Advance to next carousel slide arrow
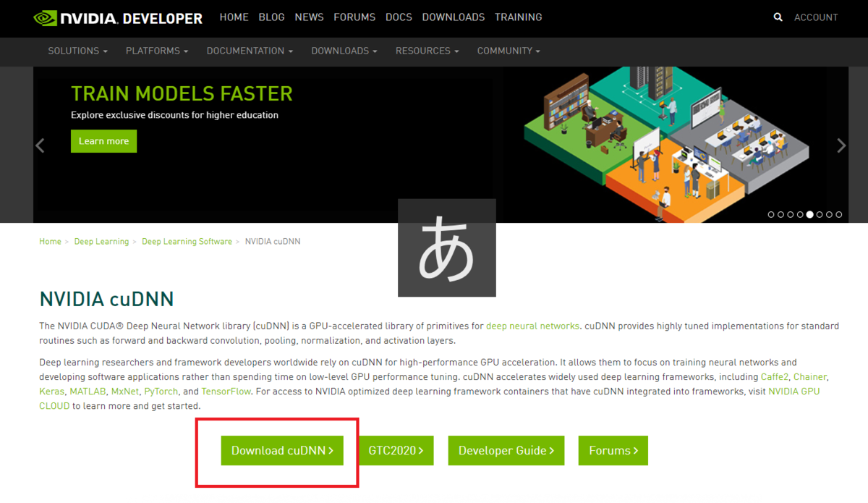This screenshot has height=503, width=868. (x=841, y=145)
